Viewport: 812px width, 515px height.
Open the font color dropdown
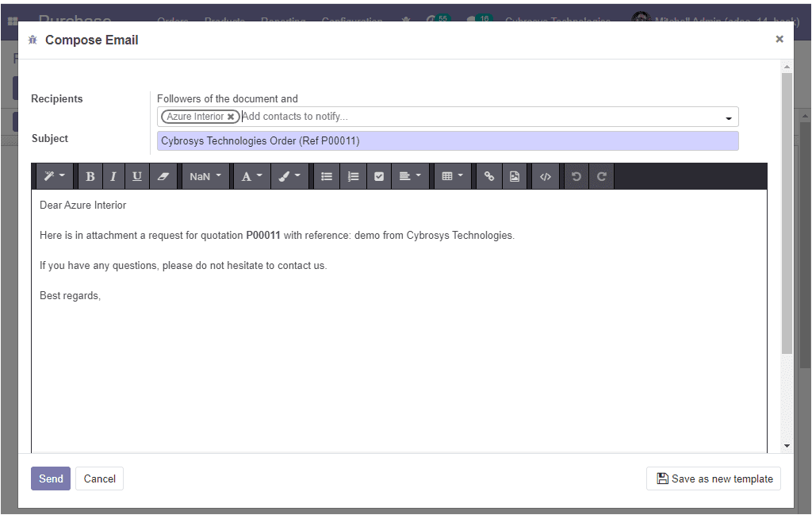tap(251, 176)
